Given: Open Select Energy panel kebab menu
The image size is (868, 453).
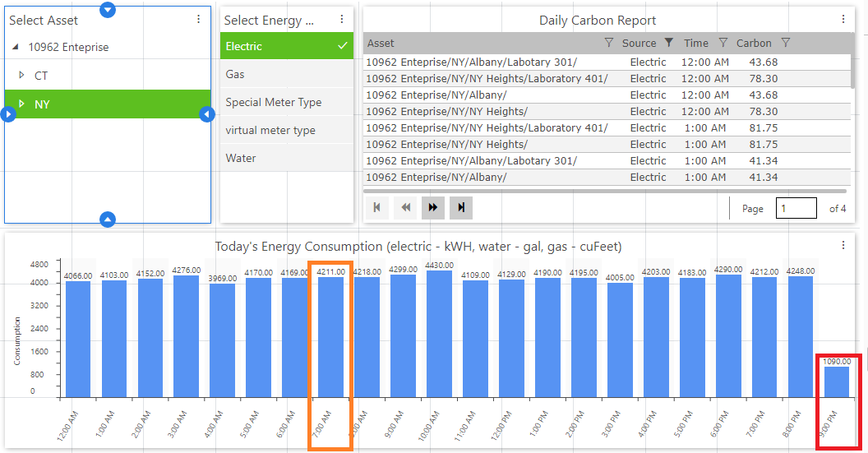Looking at the screenshot, I should click(x=342, y=20).
